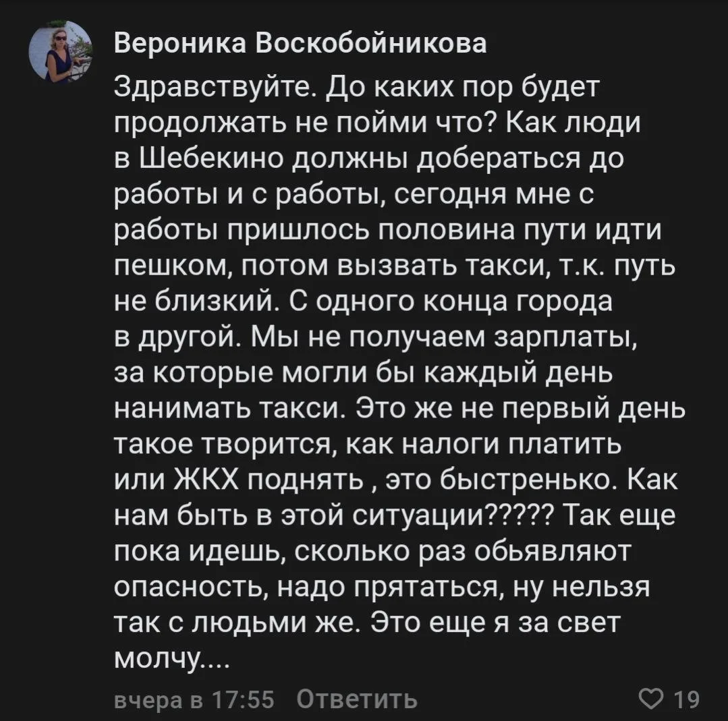This screenshot has width=728, height=721.
Task: Open the profile via the name Вероника Воскобойникова
Action: [x=300, y=45]
